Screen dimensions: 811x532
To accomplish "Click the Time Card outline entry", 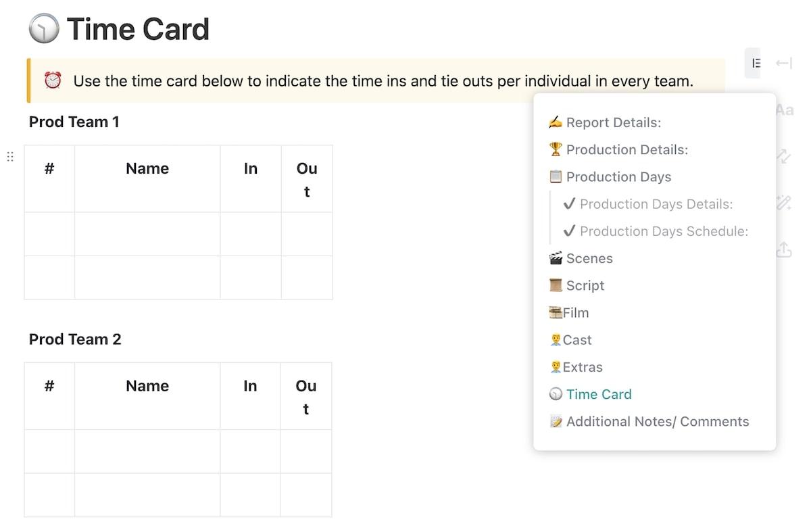I will [598, 394].
